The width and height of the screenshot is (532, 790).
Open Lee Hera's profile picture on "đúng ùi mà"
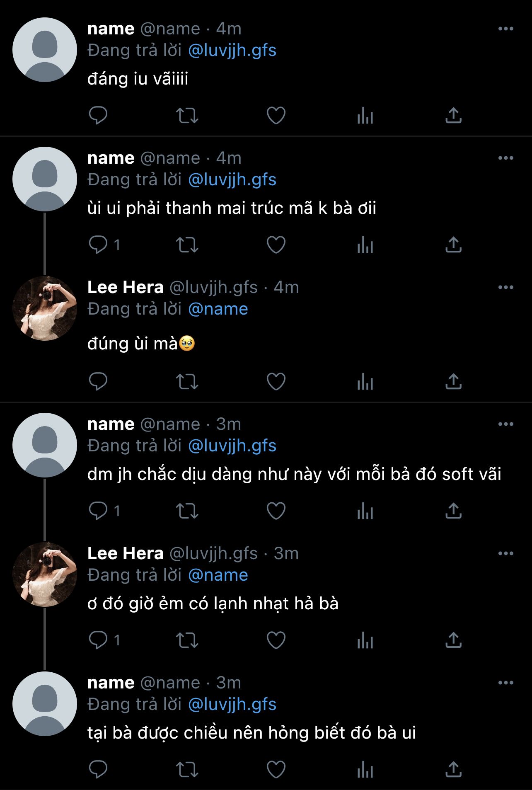point(45,308)
